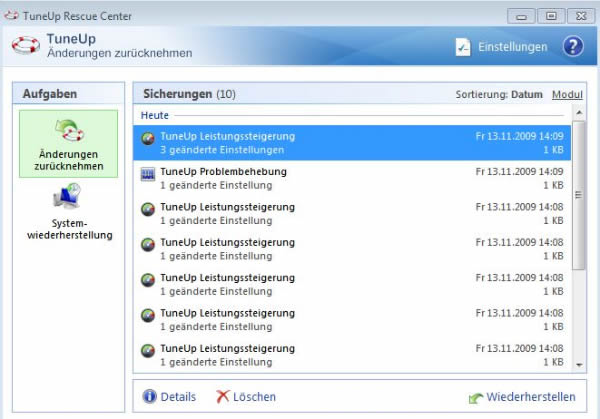Image resolution: width=600 pixels, height=419 pixels.
Task: Click '3 geänderte Einstellungen' subtitle text
Action: click(222, 150)
